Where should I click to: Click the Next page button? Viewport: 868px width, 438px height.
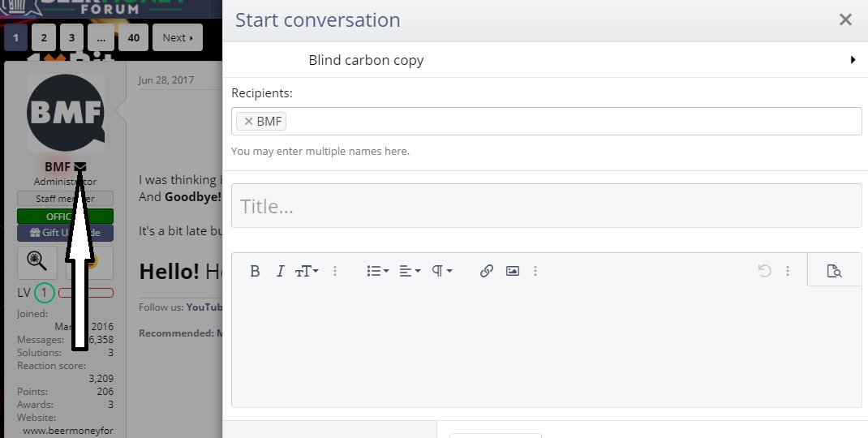point(177,37)
